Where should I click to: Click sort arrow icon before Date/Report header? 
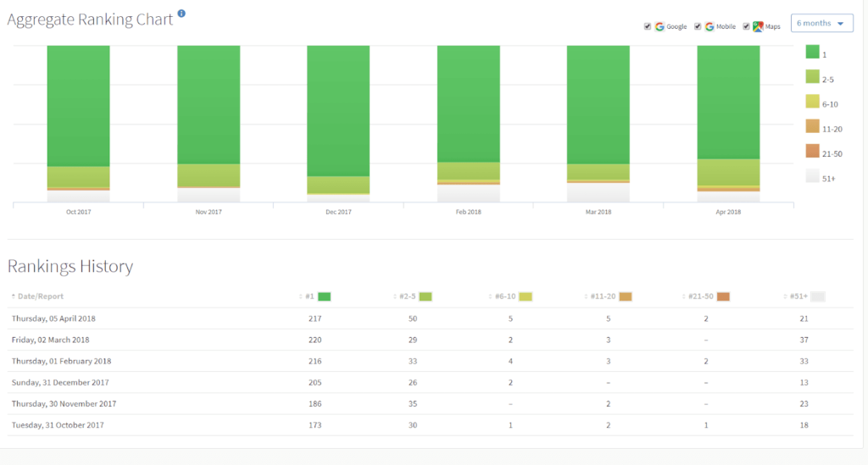click(x=13, y=296)
